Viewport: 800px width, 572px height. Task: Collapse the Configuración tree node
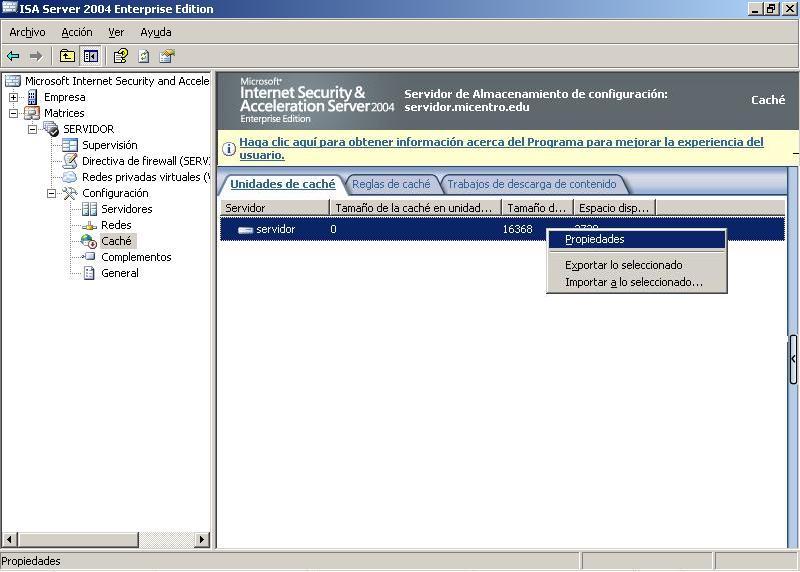pos(52,193)
